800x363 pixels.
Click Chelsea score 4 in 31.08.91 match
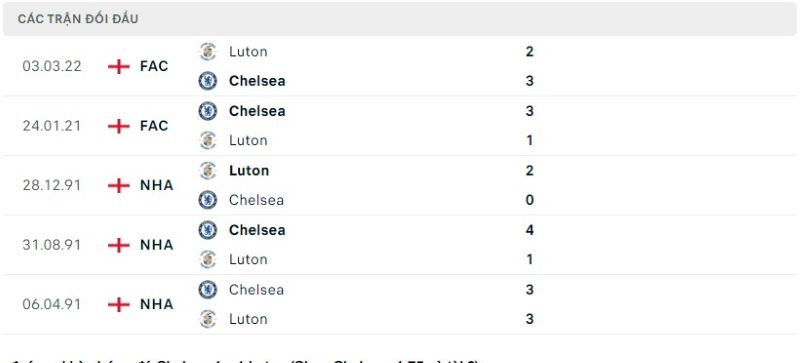(530, 230)
